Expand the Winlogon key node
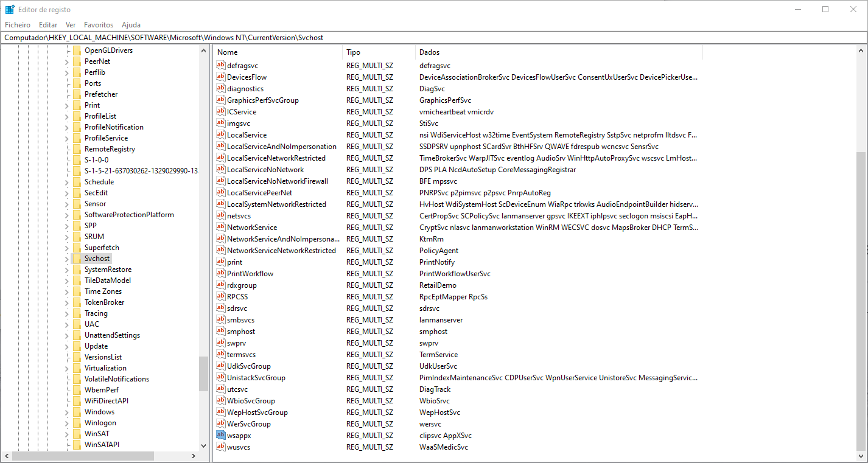Image resolution: width=868 pixels, height=463 pixels. [66, 423]
